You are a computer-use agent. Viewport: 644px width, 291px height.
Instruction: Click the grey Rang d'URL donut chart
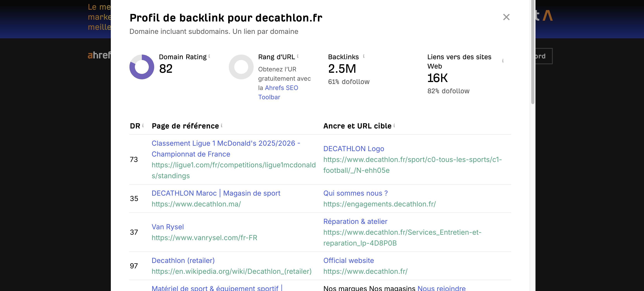pyautogui.click(x=241, y=67)
